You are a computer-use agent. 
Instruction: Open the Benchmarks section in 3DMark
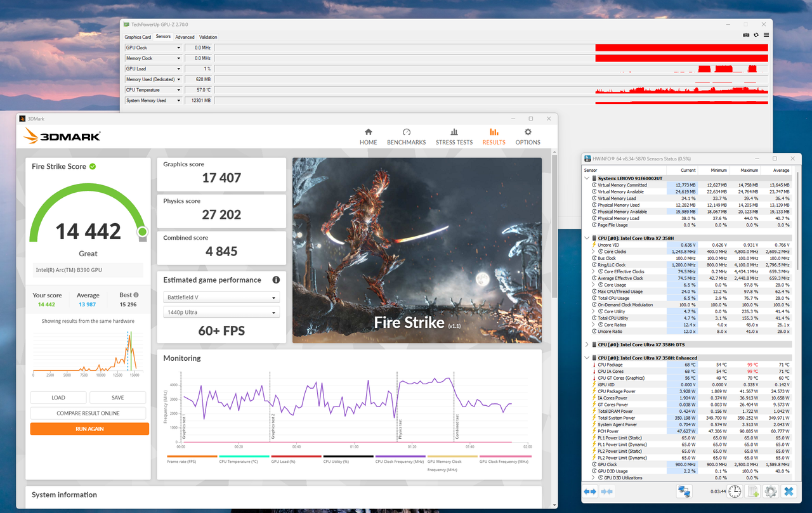click(407, 136)
